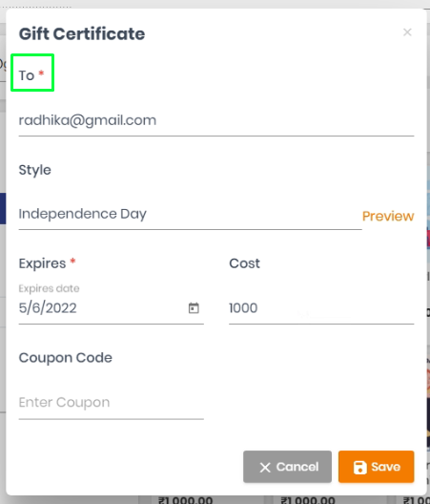
Task: Click the To field label
Action: [x=27, y=75]
